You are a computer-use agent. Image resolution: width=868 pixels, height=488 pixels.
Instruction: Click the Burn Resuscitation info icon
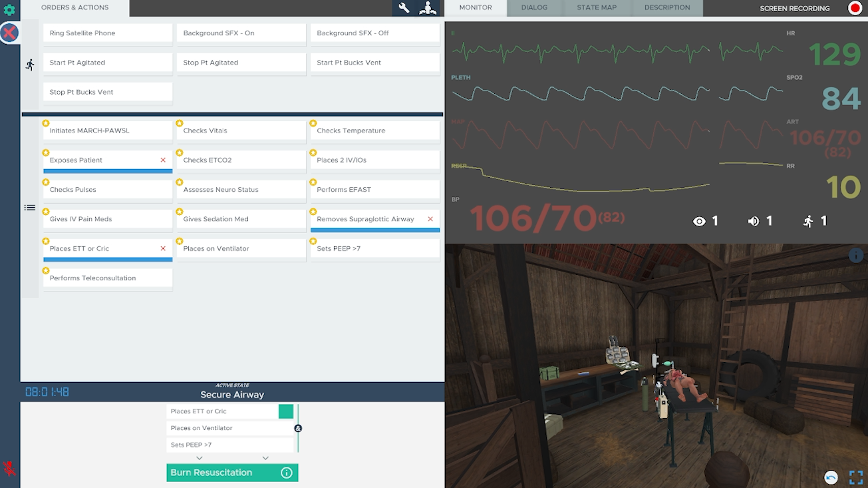point(287,473)
